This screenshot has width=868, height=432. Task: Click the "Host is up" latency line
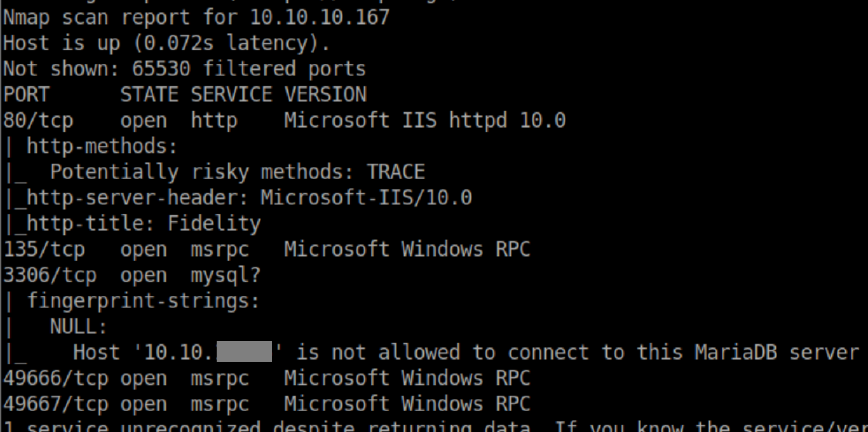pyautogui.click(x=166, y=43)
